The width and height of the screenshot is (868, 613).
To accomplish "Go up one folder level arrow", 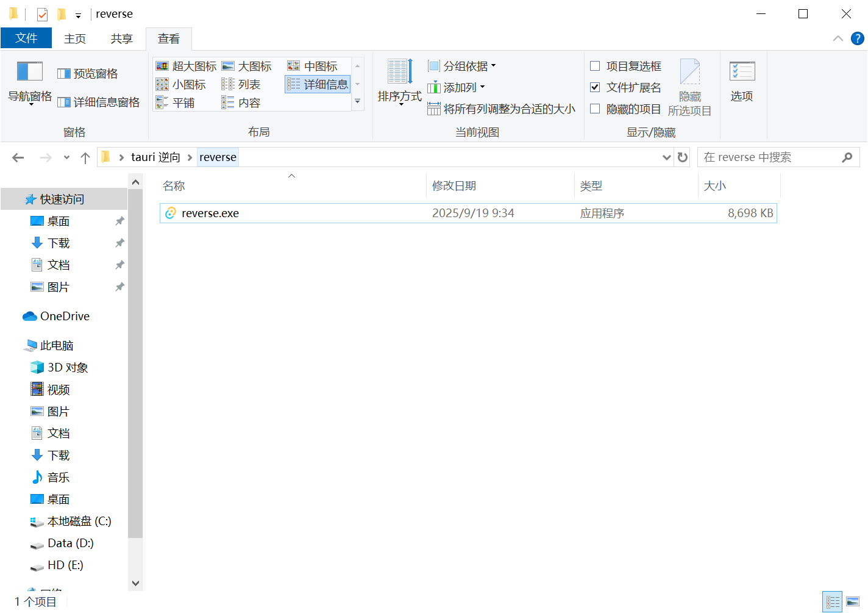I will 85,158.
